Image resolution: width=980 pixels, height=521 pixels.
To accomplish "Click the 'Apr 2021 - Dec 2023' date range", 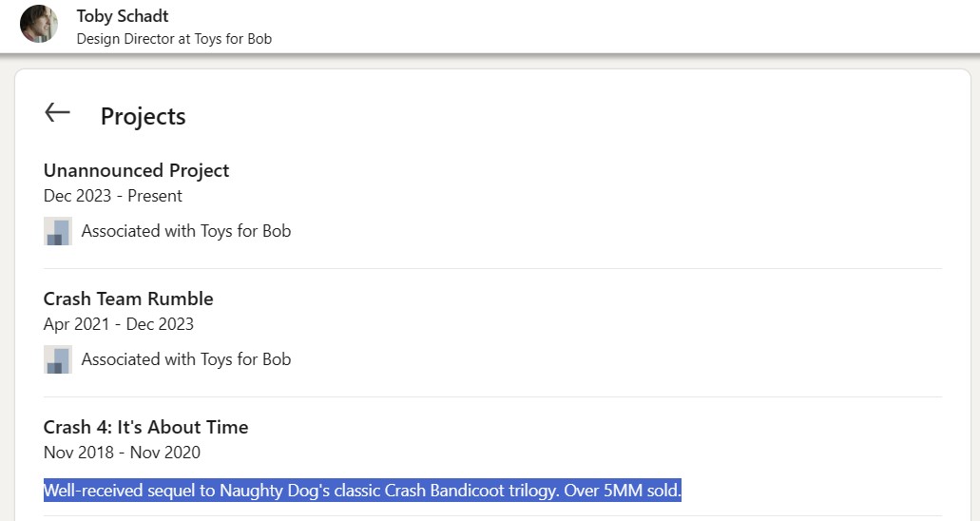I will pyautogui.click(x=119, y=324).
